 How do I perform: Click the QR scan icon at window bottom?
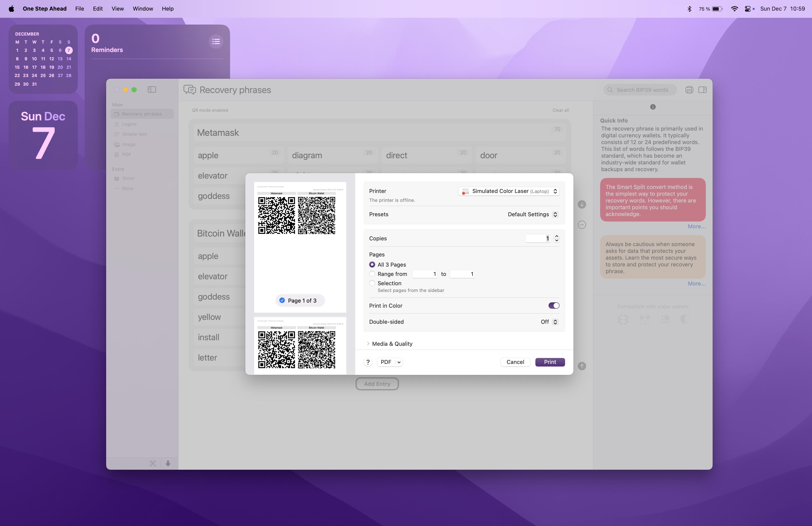click(153, 463)
